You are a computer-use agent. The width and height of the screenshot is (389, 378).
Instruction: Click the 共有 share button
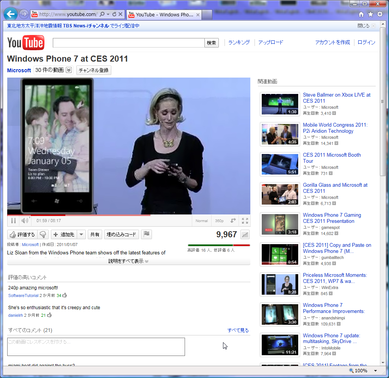pyautogui.click(x=95, y=234)
